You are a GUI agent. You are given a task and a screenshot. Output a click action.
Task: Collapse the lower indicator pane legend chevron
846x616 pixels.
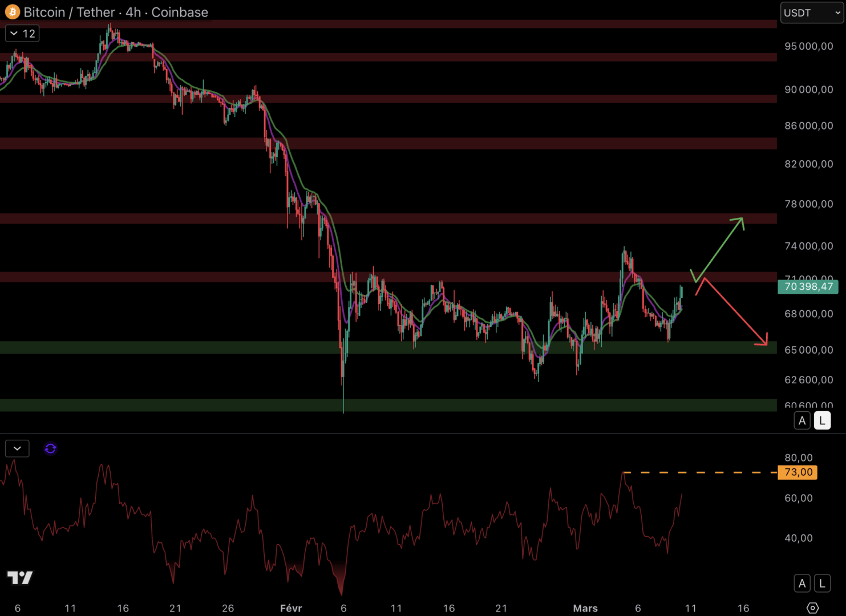click(x=17, y=449)
